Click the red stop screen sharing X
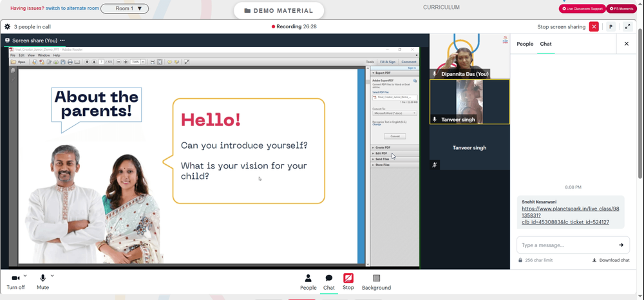The image size is (644, 300). tap(594, 26)
